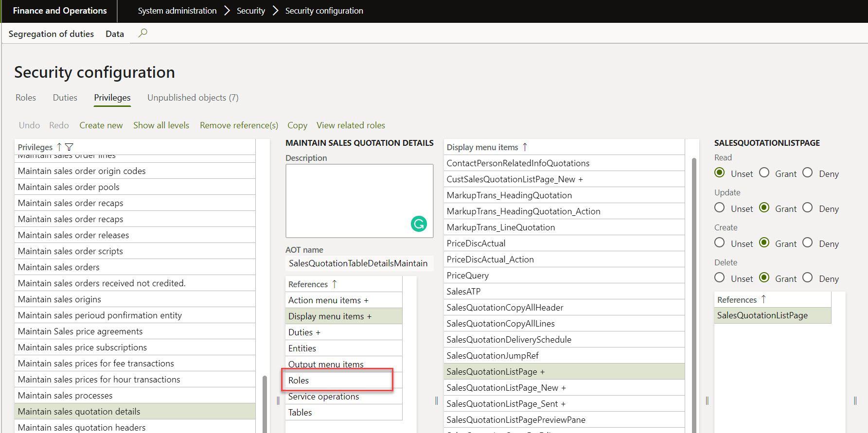Click the sort arrow next to Privileges
This screenshot has width=868, height=433.
pyautogui.click(x=59, y=147)
